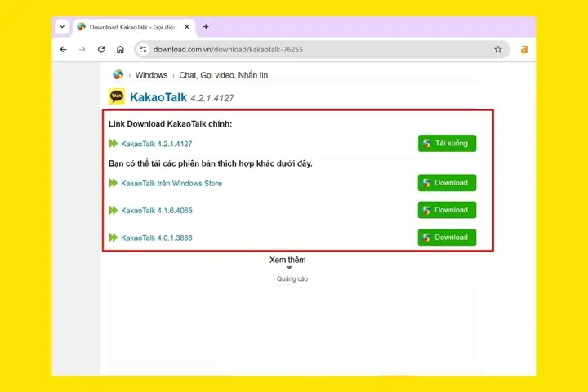Screen dimensions: 588x392
Task: Click the download.com.vn globe home icon
Action: pos(118,74)
